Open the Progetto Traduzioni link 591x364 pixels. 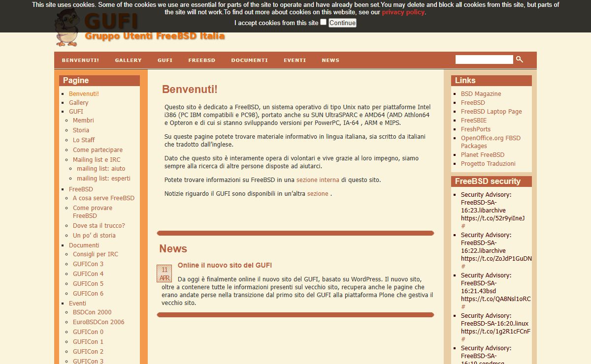pyautogui.click(x=488, y=164)
